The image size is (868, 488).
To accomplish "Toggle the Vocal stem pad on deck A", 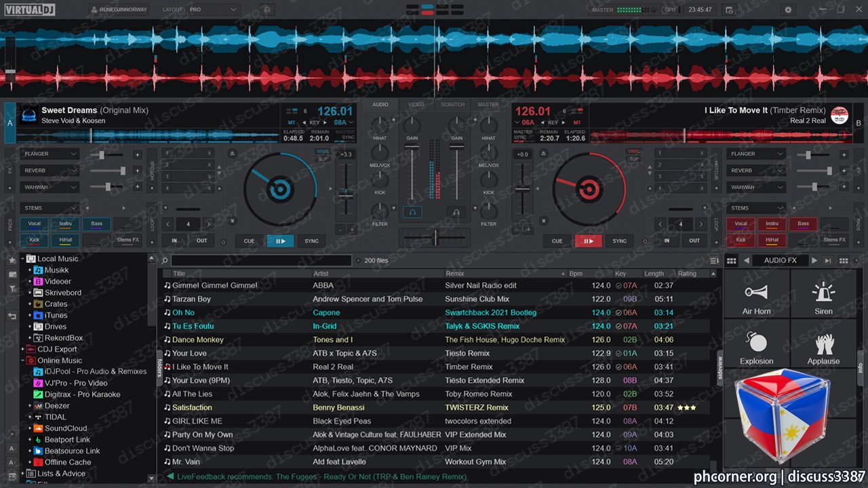I will point(34,223).
